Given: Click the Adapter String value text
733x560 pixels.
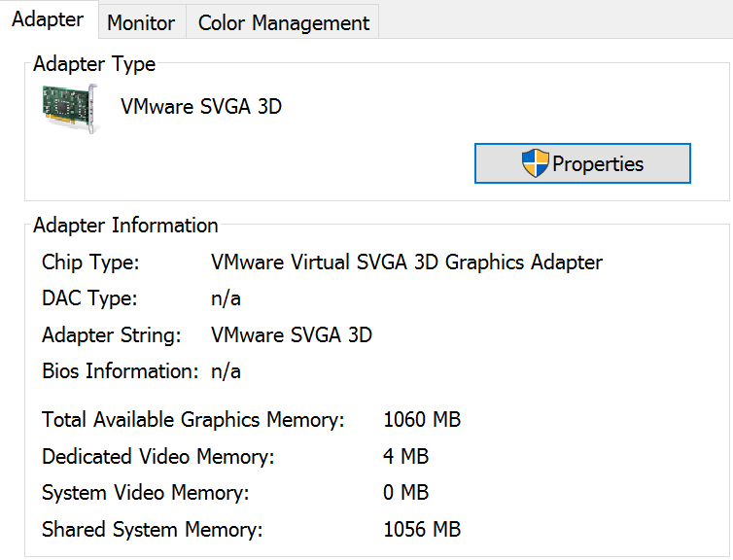Looking at the screenshot, I should 292,335.
